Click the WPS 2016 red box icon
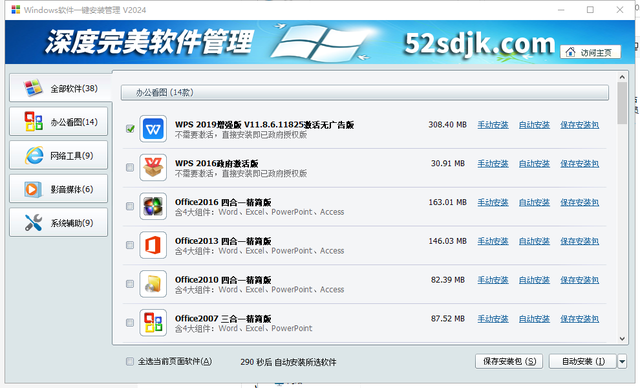Image resolution: width=640 pixels, height=388 pixels. point(153,168)
